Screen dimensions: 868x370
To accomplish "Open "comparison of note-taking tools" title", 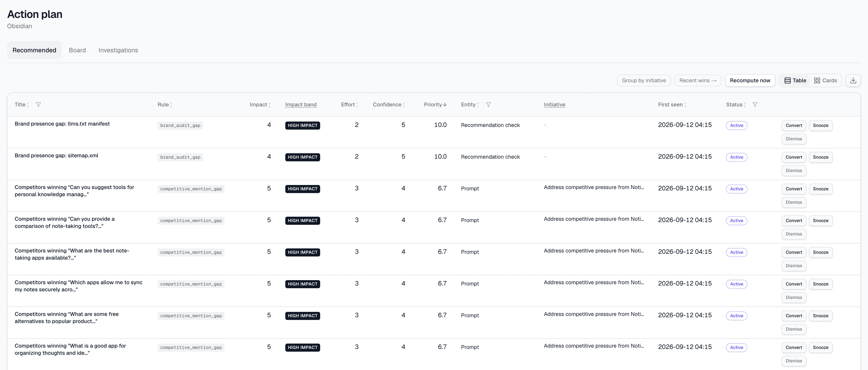I will click(65, 223).
